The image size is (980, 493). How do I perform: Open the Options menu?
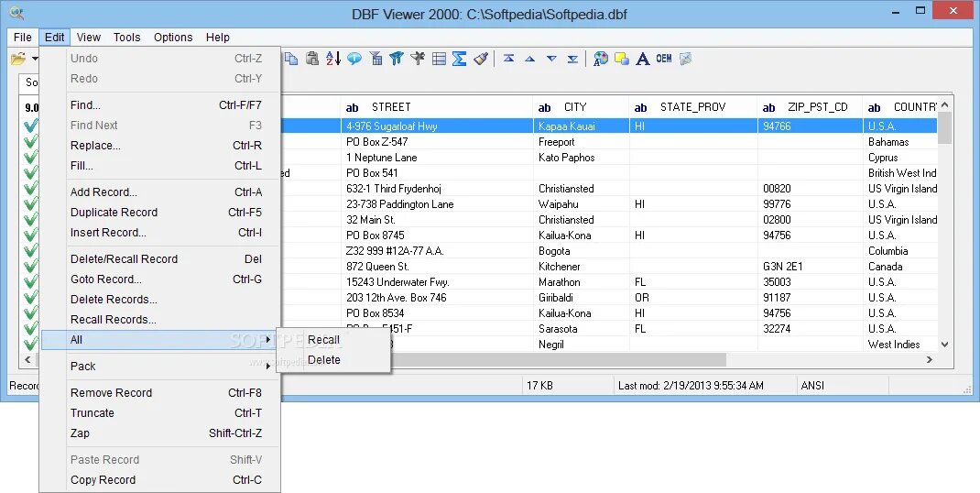click(173, 38)
